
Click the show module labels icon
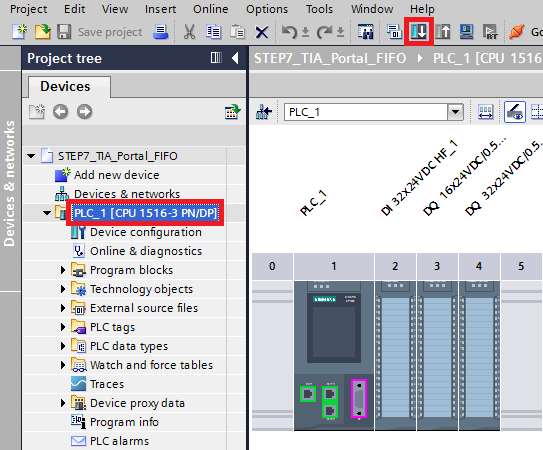[486, 112]
